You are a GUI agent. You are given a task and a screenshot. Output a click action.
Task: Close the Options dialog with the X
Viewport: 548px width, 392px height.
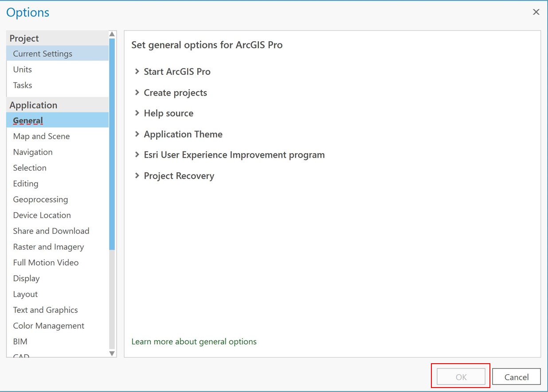click(536, 12)
